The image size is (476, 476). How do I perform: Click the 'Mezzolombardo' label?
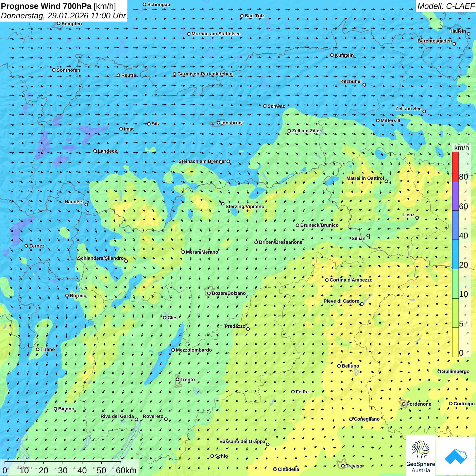click(194, 350)
